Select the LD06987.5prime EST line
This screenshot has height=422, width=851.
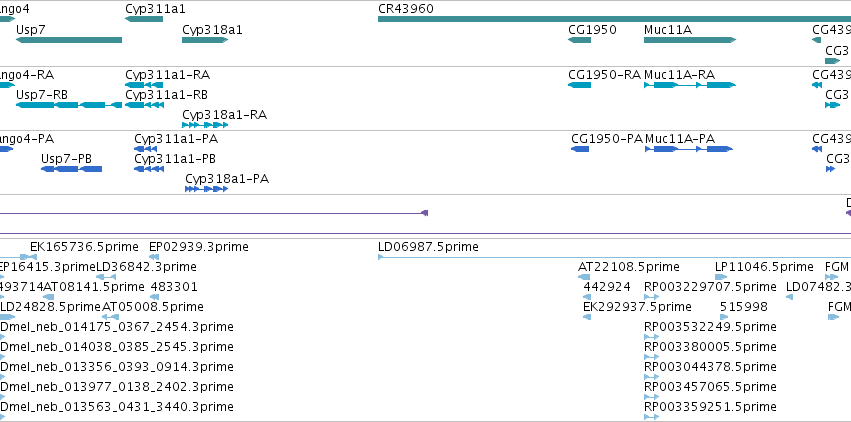614,257
